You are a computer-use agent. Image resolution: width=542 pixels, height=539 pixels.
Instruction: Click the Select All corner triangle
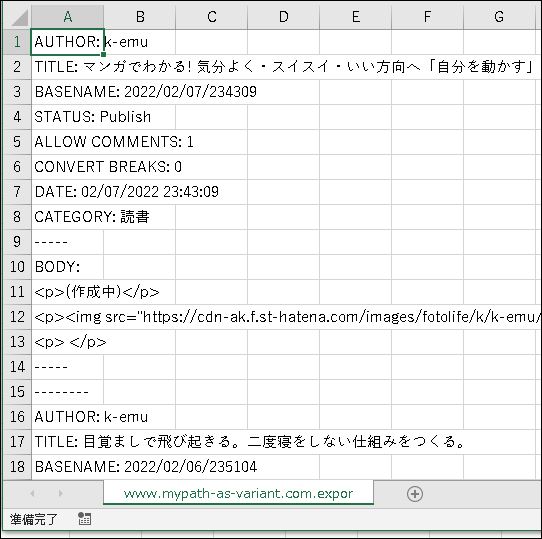[x=19, y=18]
